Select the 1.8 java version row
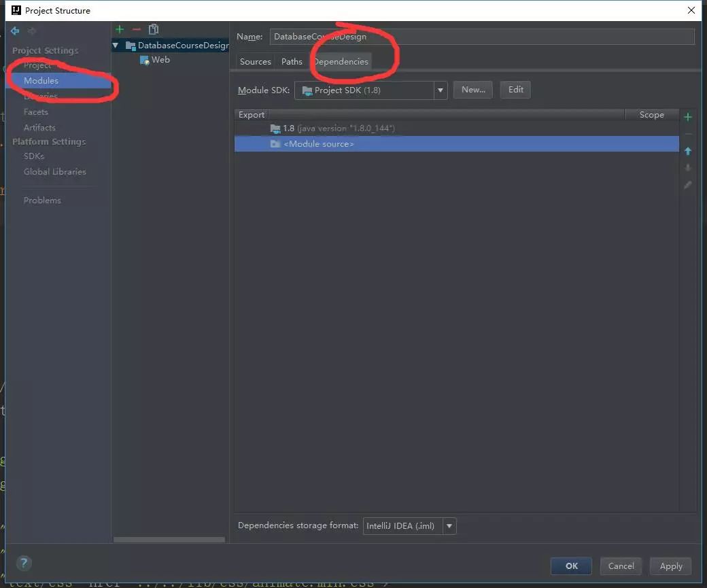The height and width of the screenshot is (588, 707). coord(456,128)
